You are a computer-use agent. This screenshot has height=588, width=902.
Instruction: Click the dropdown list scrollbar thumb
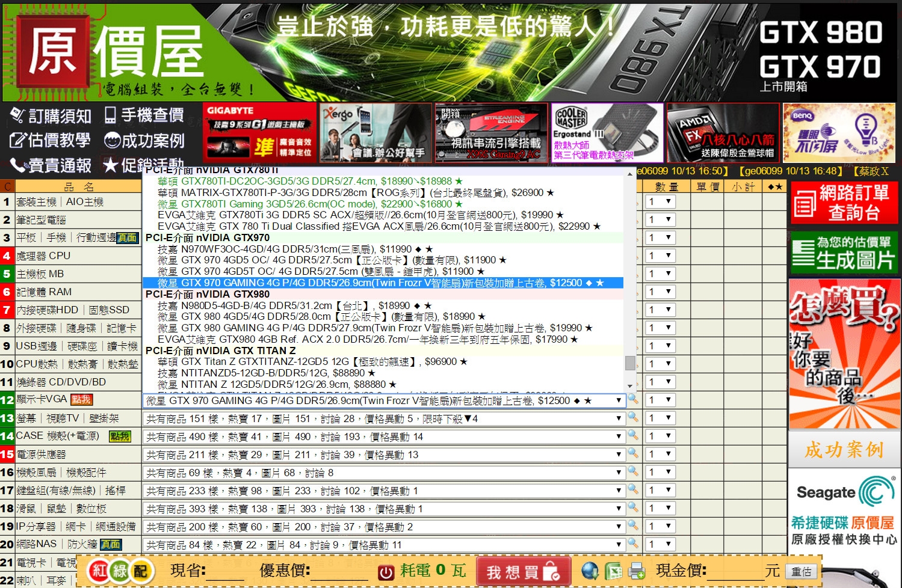[x=630, y=363]
